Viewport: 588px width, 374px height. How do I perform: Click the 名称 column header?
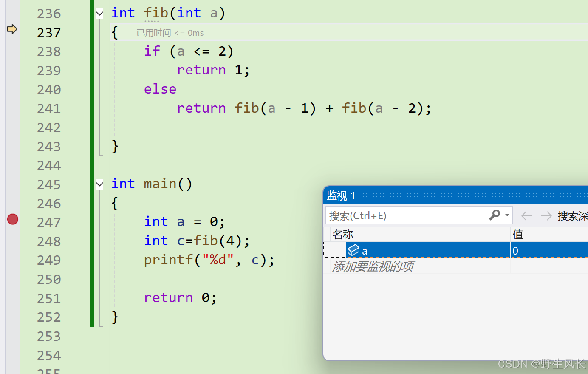click(420, 234)
